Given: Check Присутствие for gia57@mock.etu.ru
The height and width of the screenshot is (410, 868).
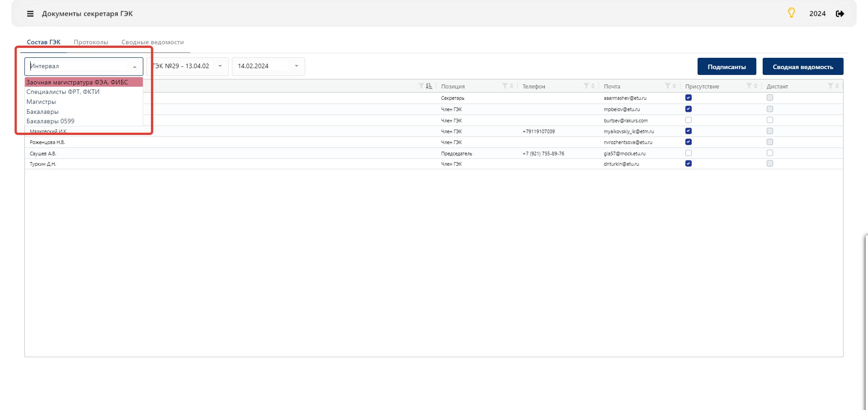Looking at the screenshot, I should (x=689, y=153).
